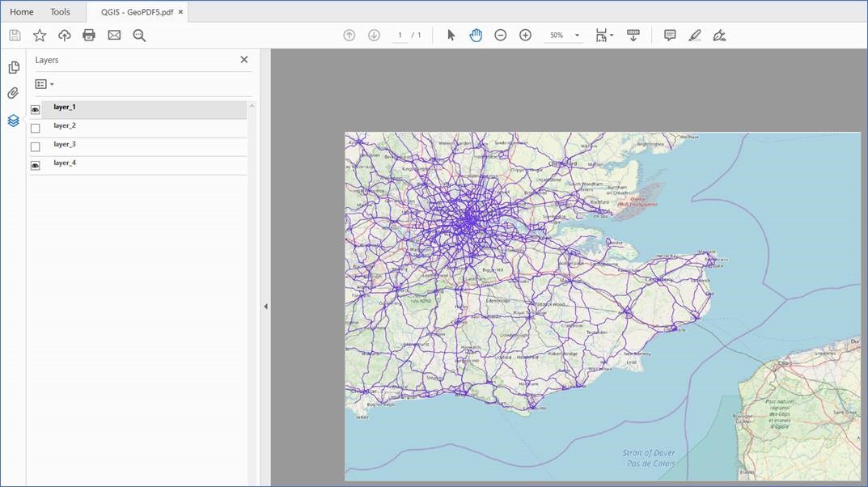Go to the Home tab

point(21,11)
